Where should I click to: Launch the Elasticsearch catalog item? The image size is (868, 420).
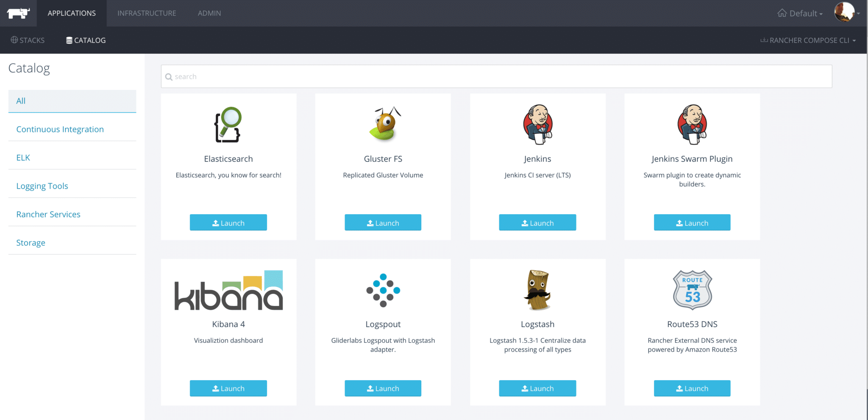point(228,223)
